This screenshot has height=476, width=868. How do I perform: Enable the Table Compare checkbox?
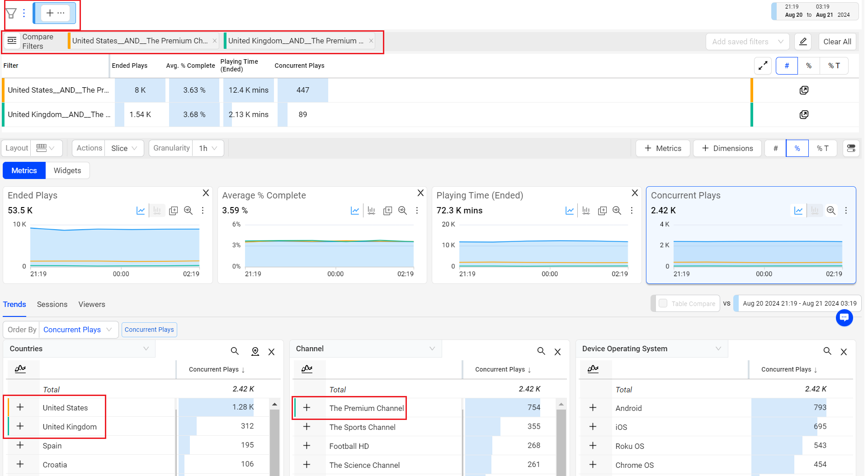point(663,303)
